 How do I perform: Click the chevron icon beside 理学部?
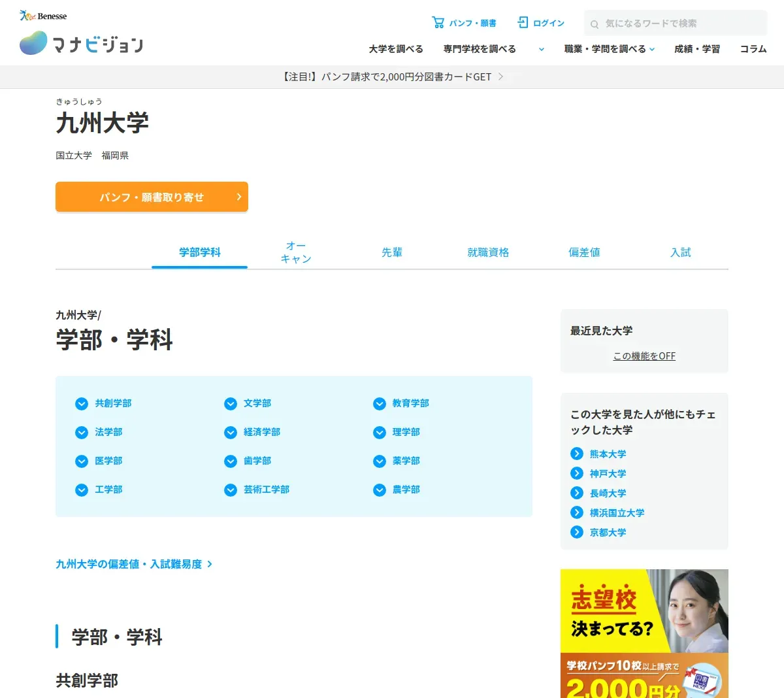(x=380, y=433)
